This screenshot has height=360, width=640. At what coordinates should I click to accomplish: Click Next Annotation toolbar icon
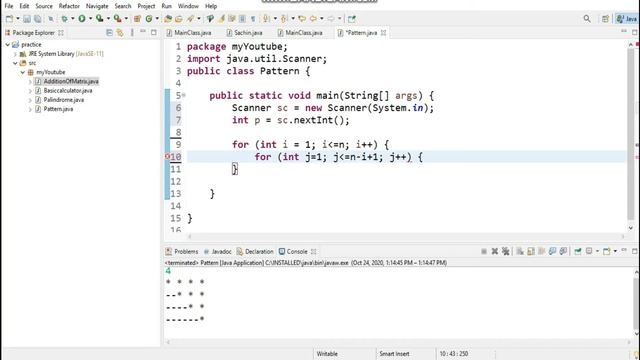(267, 18)
